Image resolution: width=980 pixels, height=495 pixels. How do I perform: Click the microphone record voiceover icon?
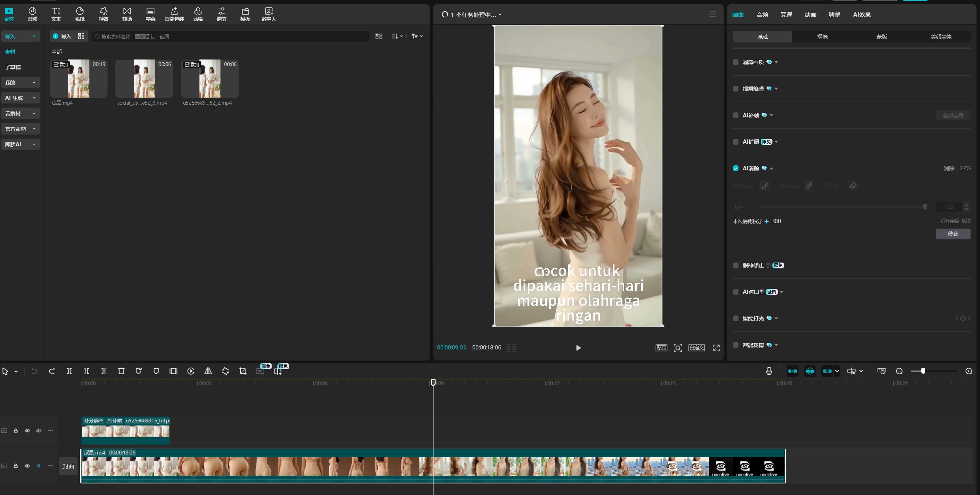coord(769,371)
